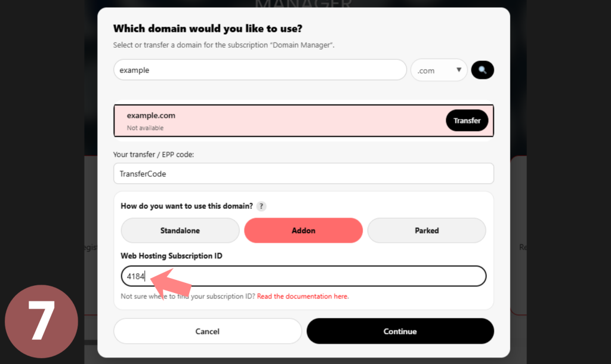Click into the transfer / EPP code field
This screenshot has height=364, width=611.
pyautogui.click(x=303, y=174)
